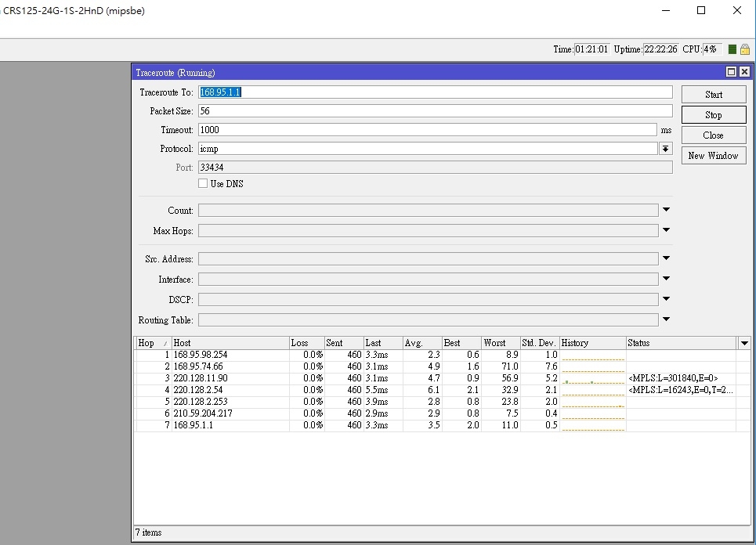The image size is (756, 545).
Task: Click the Close button
Action: 714,135
